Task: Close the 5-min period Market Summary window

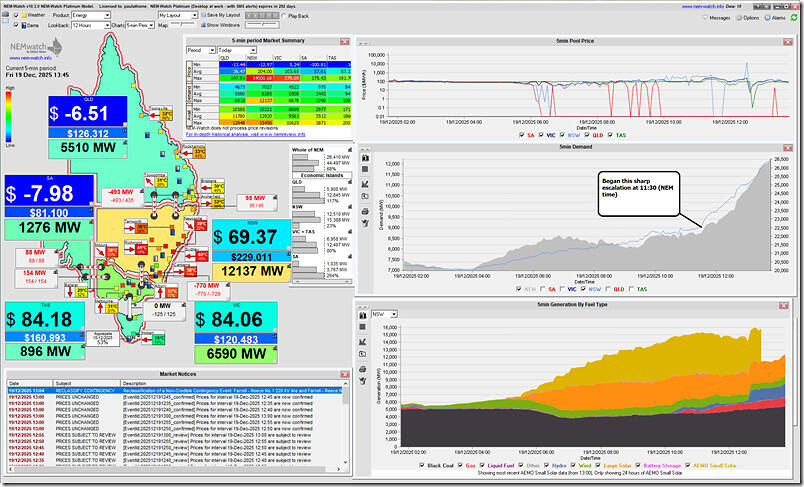Action: pyautogui.click(x=345, y=41)
